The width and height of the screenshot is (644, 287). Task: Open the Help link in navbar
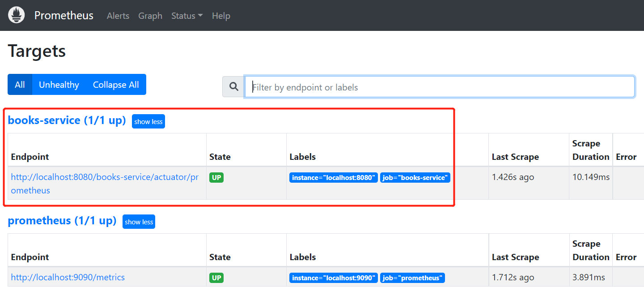pos(221,16)
